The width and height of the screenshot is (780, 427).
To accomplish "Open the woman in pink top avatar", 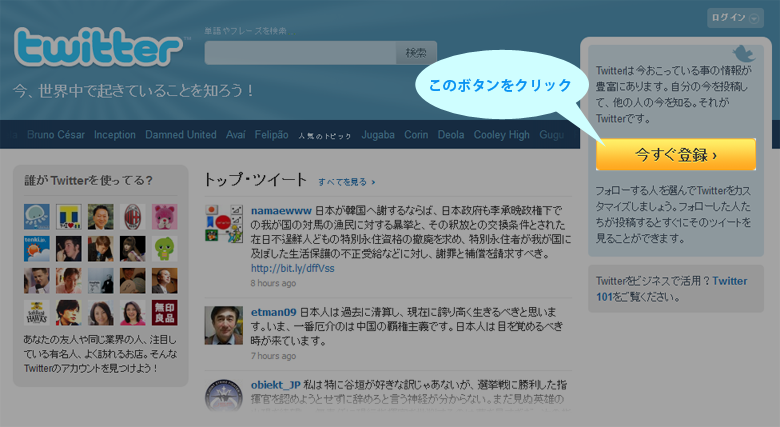I will pos(133,313).
